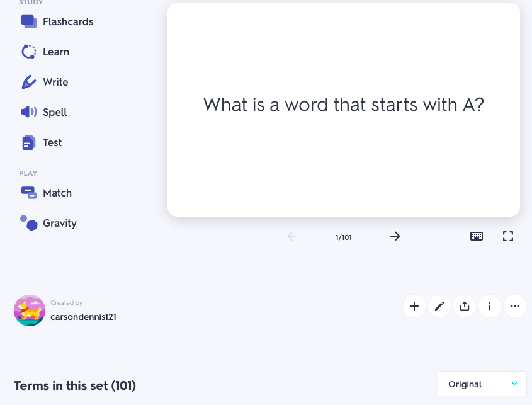Edit this set with pencil button
Image resolution: width=532 pixels, height=405 pixels.
pyautogui.click(x=439, y=306)
